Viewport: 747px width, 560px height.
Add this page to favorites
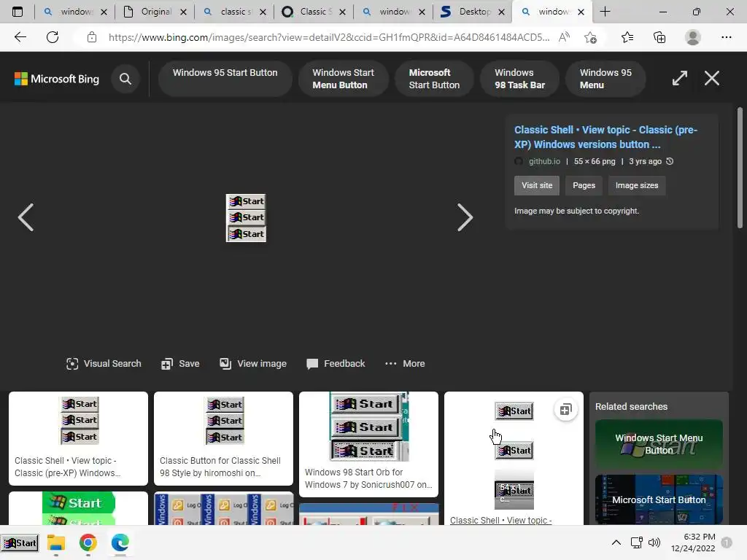point(591,37)
